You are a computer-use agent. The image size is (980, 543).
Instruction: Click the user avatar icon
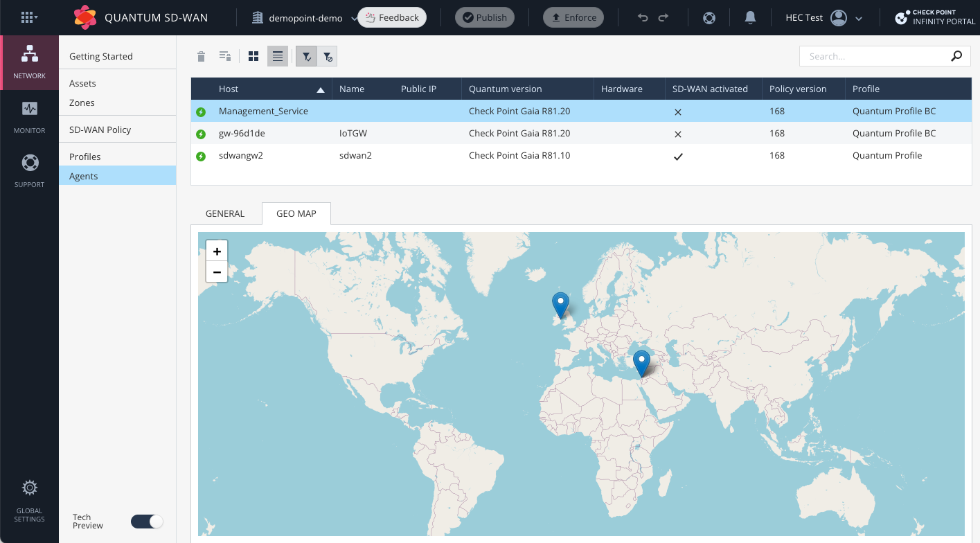point(839,18)
